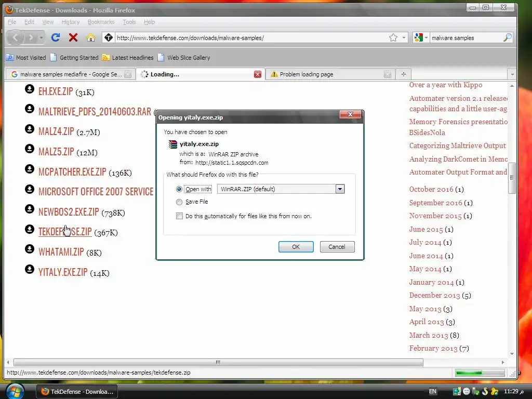Click the horizontal scrollbar thumb
Viewport: 532px width, 399px height.
(218, 362)
